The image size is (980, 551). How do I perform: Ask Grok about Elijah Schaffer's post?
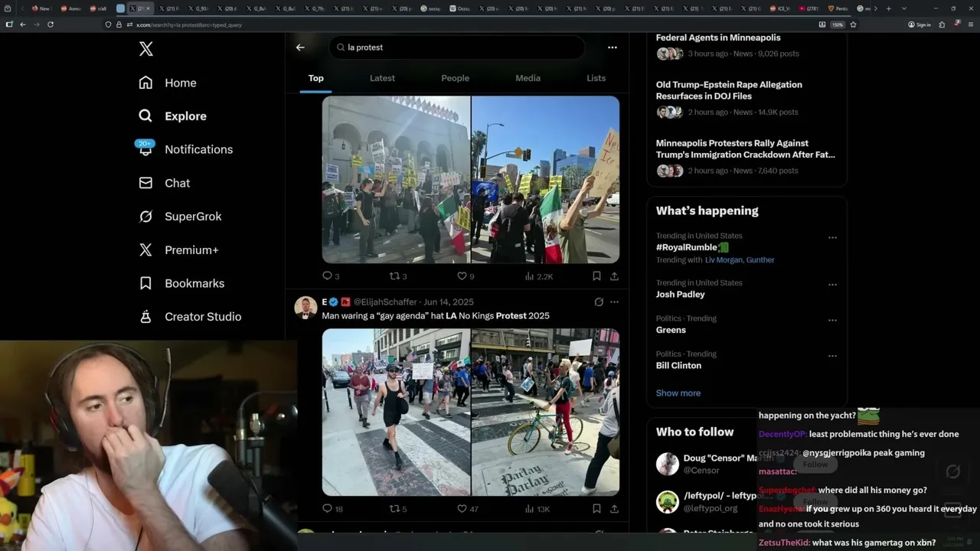(x=599, y=302)
